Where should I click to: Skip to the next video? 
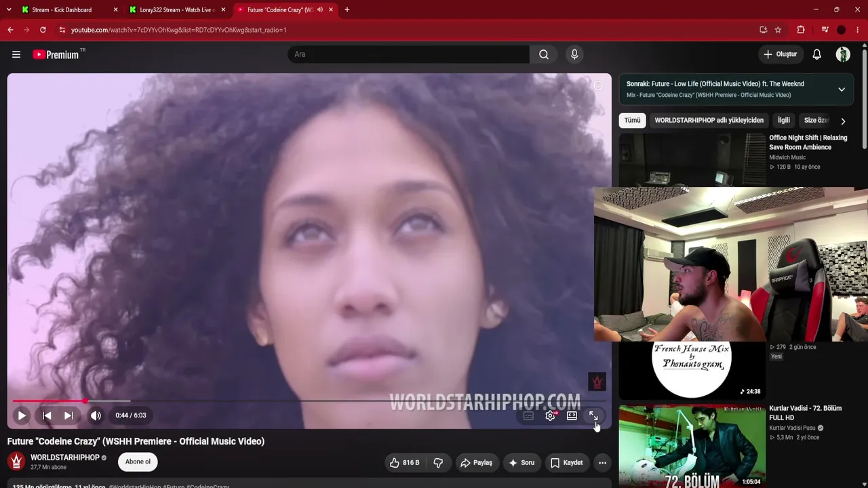click(x=68, y=415)
